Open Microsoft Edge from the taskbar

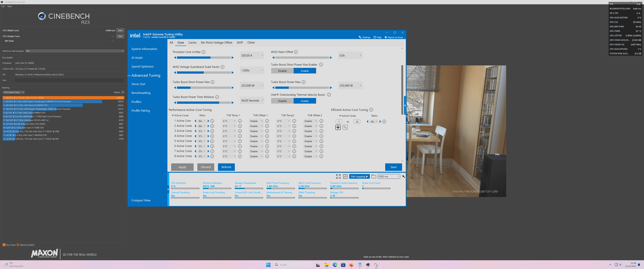(x=335, y=265)
